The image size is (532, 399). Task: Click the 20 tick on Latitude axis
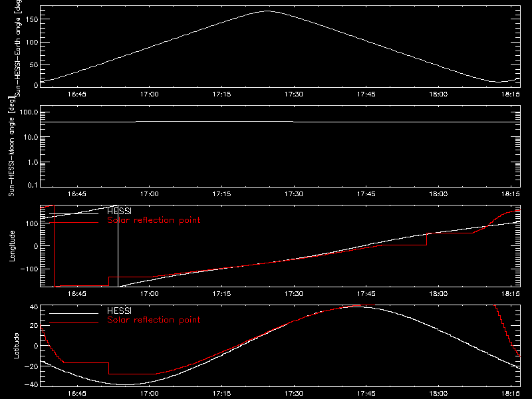click(34, 326)
